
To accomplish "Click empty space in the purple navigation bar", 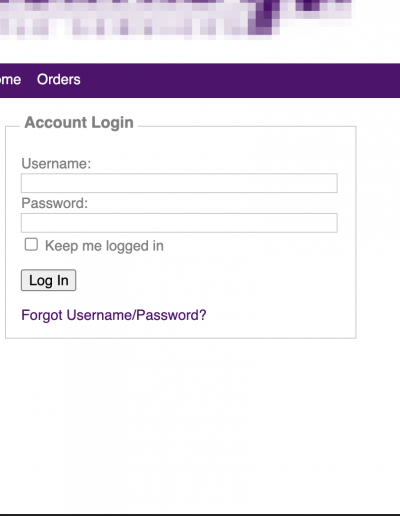I will click(x=240, y=80).
